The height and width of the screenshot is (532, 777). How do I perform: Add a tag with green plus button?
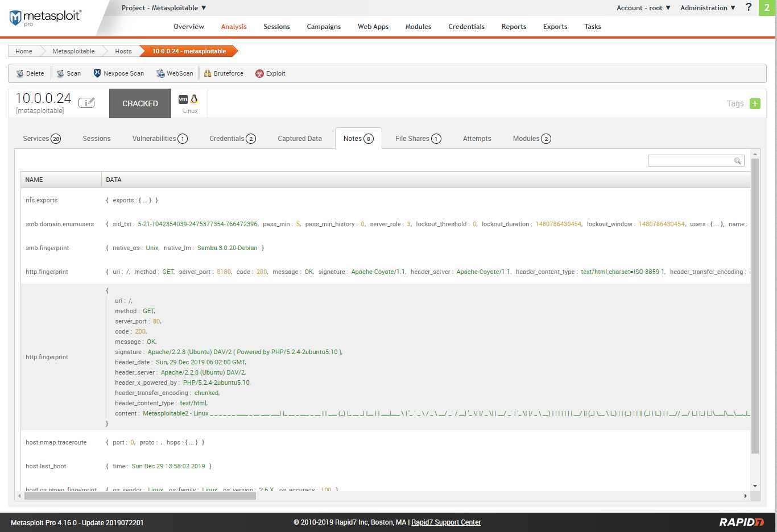(x=755, y=103)
